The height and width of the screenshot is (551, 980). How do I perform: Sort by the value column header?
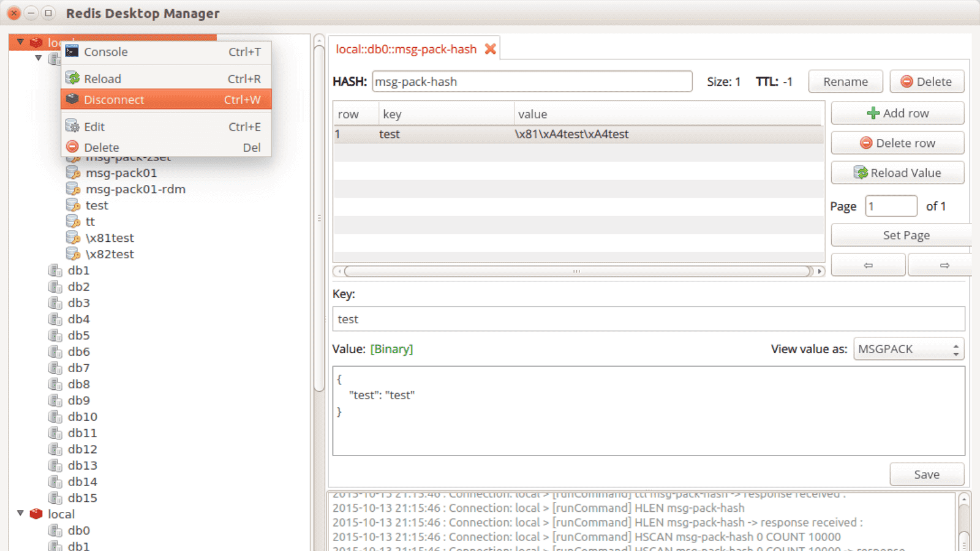[x=669, y=114]
